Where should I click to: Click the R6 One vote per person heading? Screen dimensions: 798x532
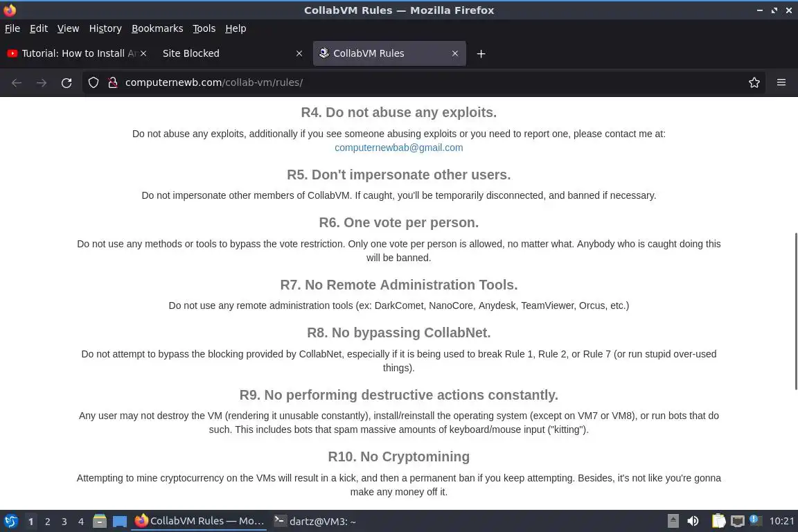click(x=398, y=222)
